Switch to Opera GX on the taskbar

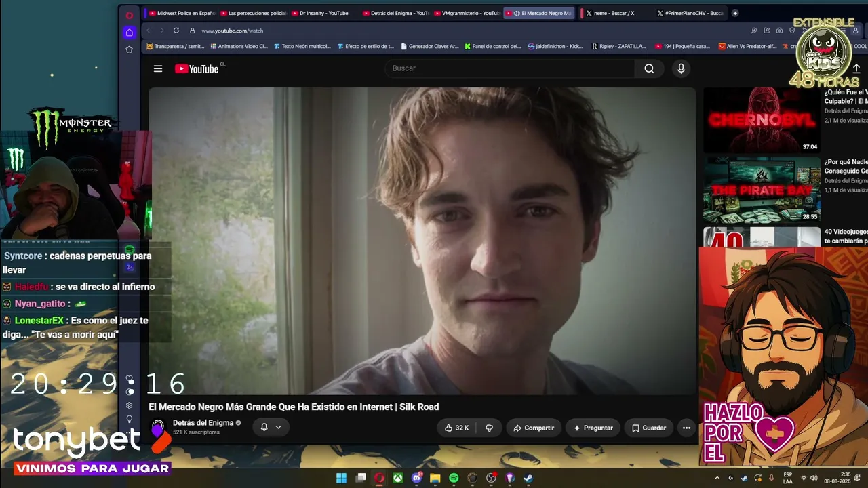pyautogui.click(x=379, y=478)
